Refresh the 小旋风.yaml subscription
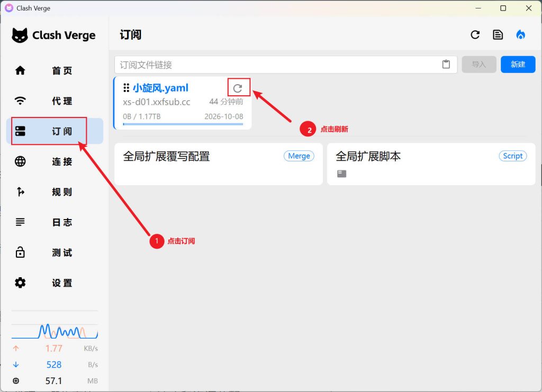 pos(238,88)
